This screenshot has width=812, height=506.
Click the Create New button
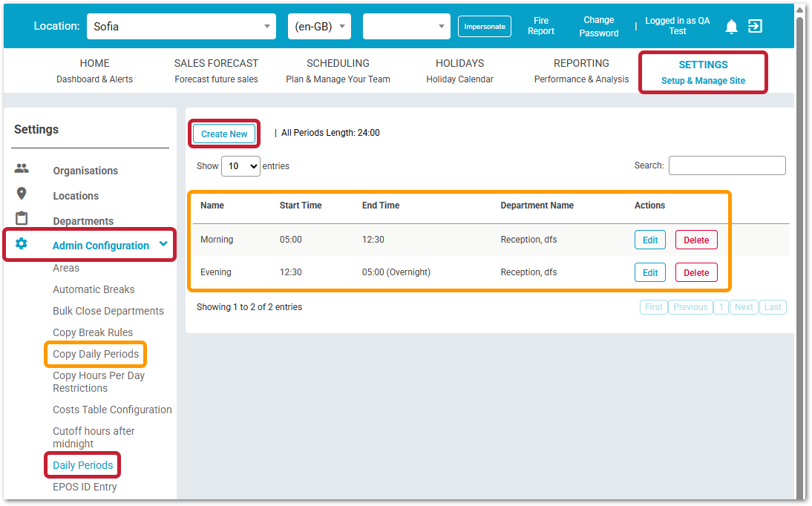click(224, 134)
